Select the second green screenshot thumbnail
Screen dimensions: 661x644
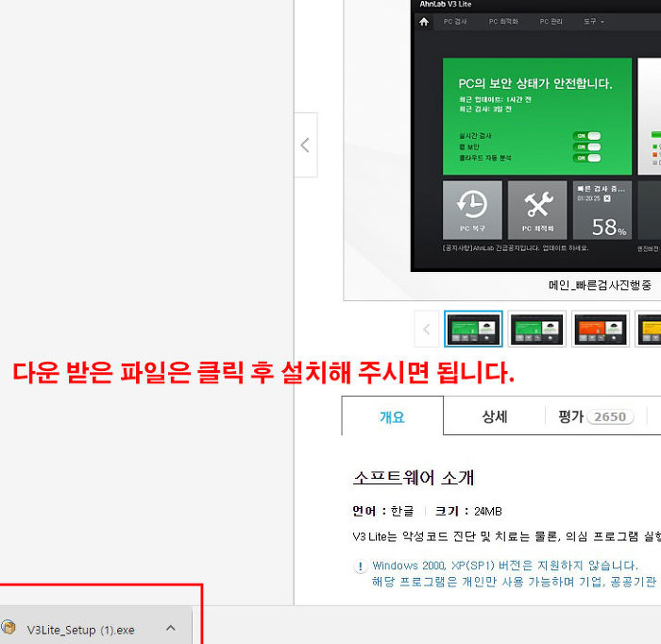tap(536, 329)
